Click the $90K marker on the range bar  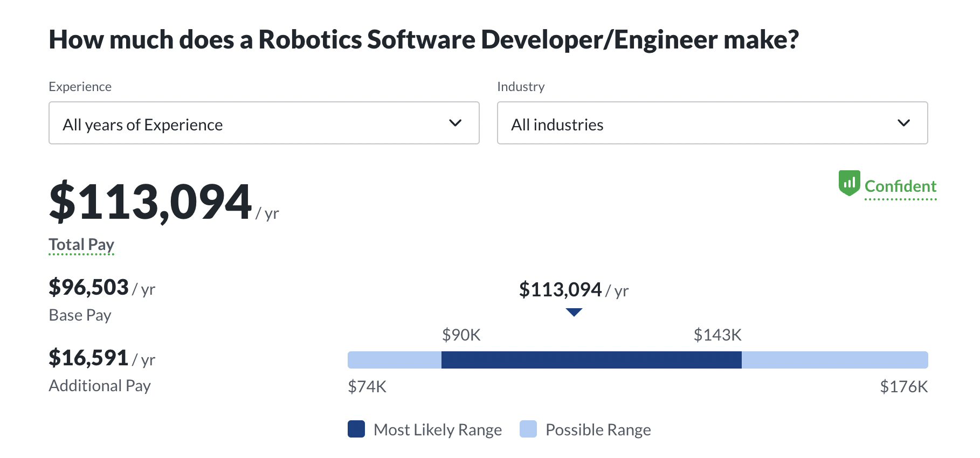[461, 335]
